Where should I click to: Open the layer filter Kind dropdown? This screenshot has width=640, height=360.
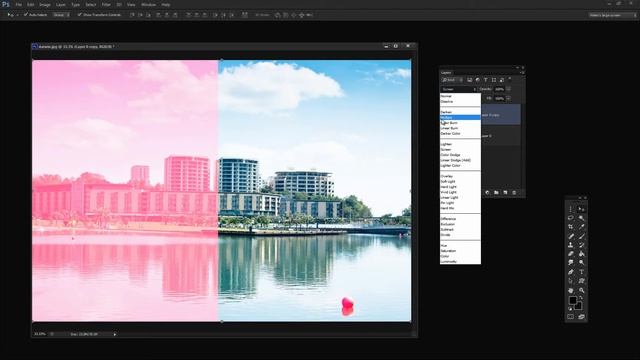(453, 80)
